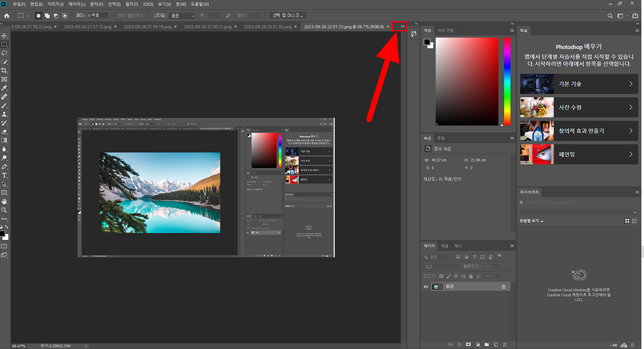Select the Clone Stamp tool
This screenshot has height=349, width=644.
click(4, 114)
